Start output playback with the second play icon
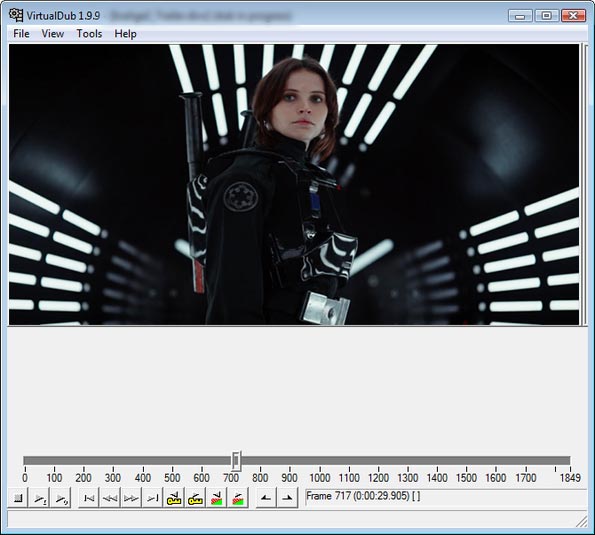Screen dimensions: 595x535 pyautogui.click(x=61, y=498)
